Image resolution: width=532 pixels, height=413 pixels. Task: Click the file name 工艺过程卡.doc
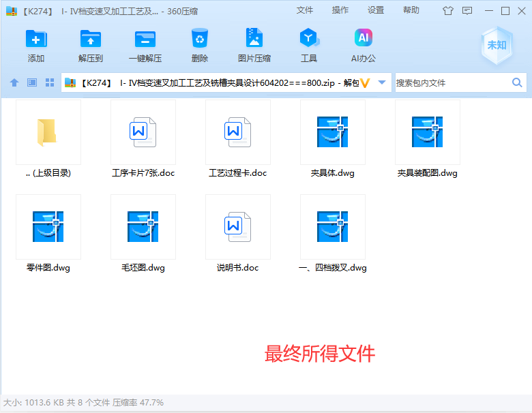tap(238, 173)
